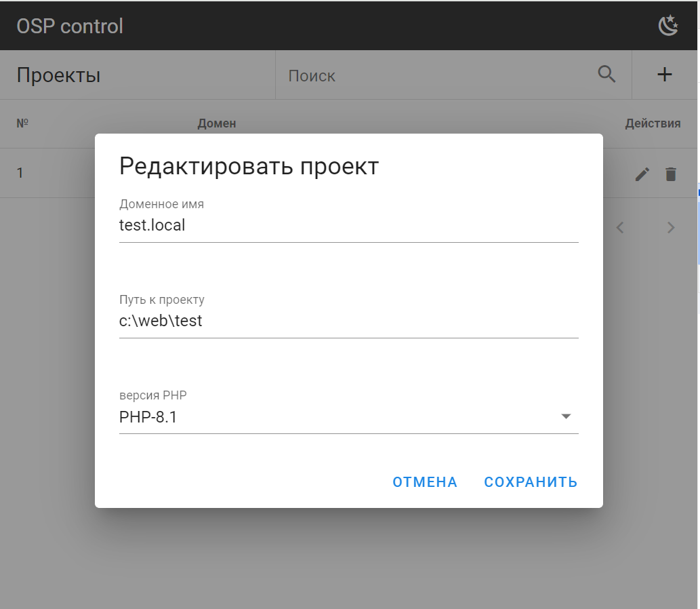Expand the версия PHP dropdown arrow
700x609 pixels.
tap(567, 416)
